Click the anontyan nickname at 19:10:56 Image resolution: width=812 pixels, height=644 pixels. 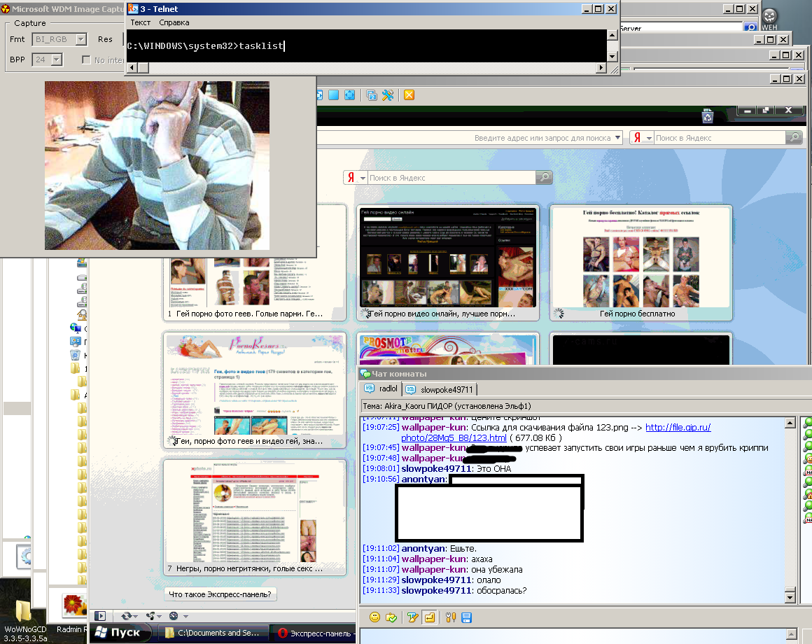point(423,479)
